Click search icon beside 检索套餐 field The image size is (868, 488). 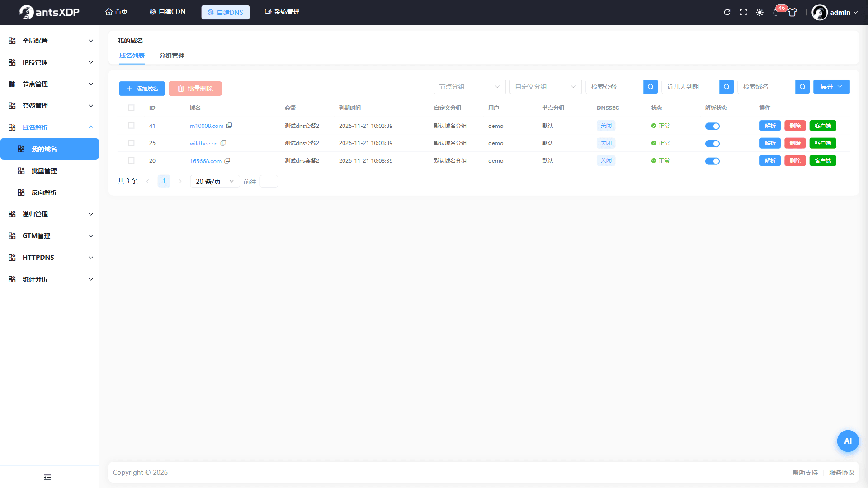pyautogui.click(x=651, y=87)
